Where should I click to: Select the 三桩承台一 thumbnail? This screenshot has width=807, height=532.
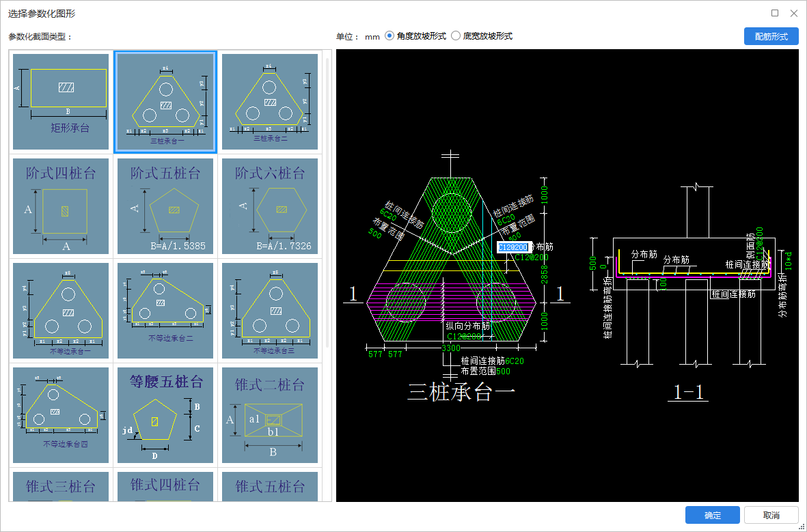(x=165, y=102)
